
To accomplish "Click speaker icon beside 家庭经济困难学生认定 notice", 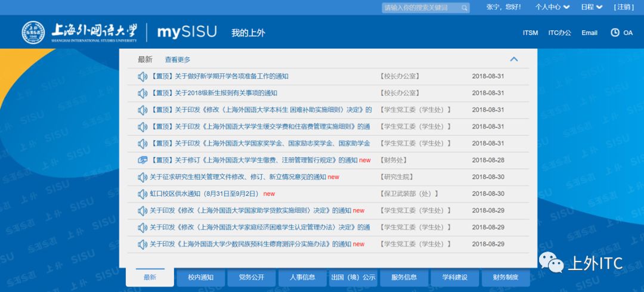I will tap(143, 228).
